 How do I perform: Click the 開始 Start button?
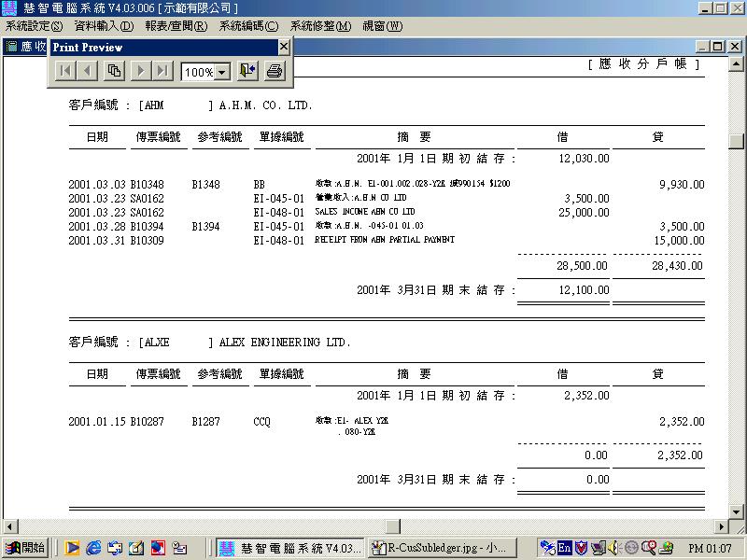(x=25, y=548)
